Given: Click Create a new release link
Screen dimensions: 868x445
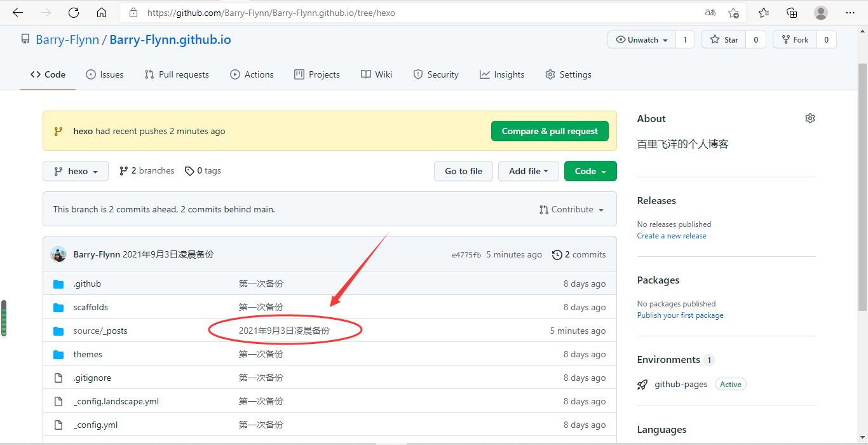Looking at the screenshot, I should (x=672, y=236).
